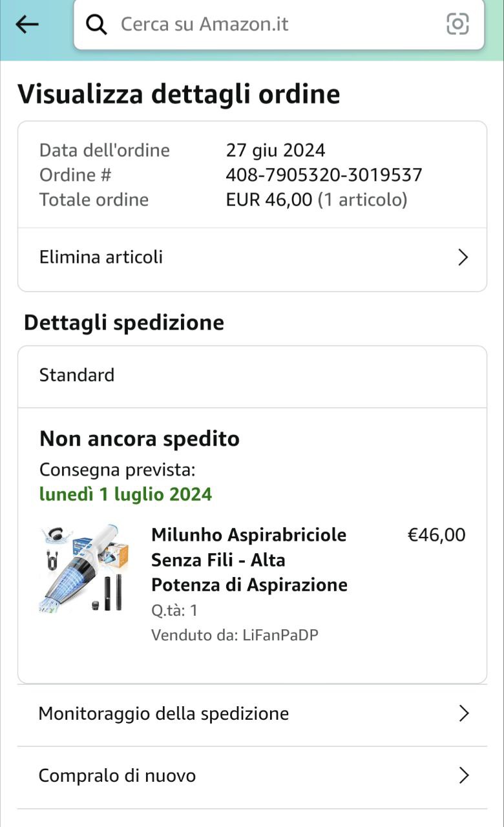Click the search magnifier icon
Image resolution: width=504 pixels, height=827 pixels.
pos(97,25)
